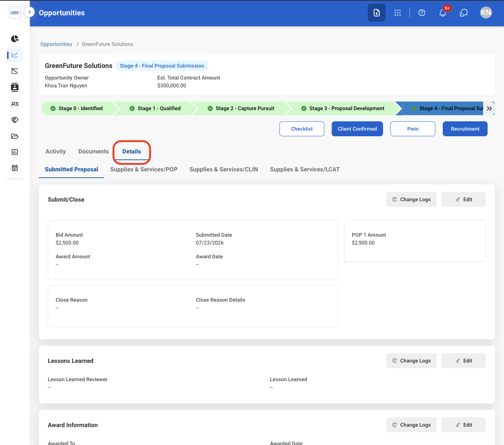Screen dimensions: 504x445
Task: Open the KN user avatar menu
Action: 486,13
